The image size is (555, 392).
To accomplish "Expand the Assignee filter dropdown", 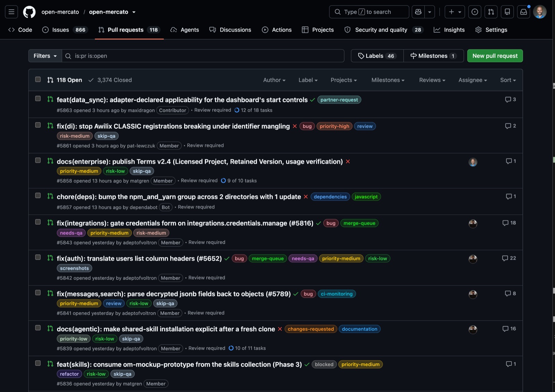I will tap(473, 80).
